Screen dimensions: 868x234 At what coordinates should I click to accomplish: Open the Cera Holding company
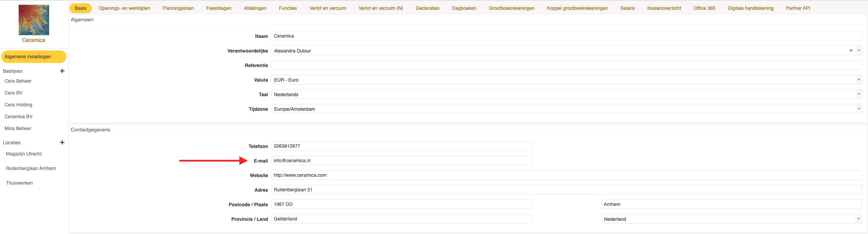(x=18, y=105)
